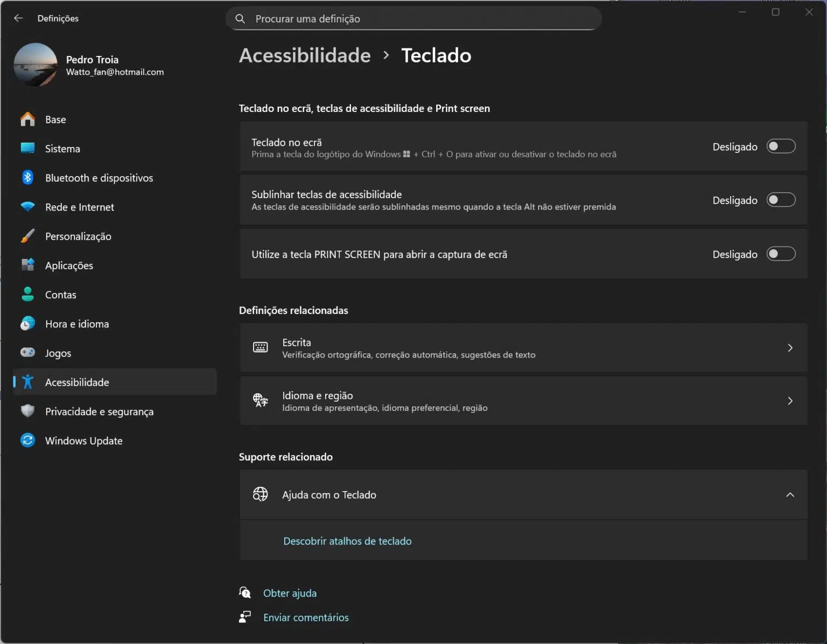This screenshot has width=827, height=644.
Task: Open Base in sidebar
Action: tap(115, 120)
